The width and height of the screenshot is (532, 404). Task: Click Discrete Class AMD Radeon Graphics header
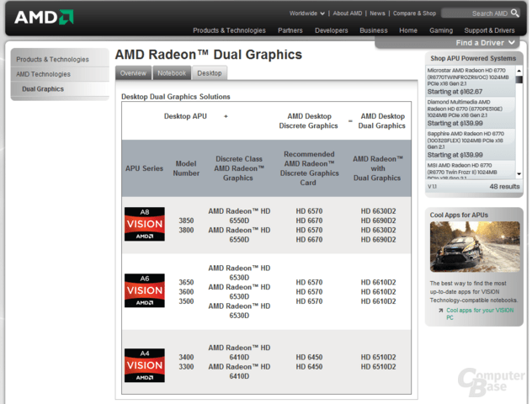239,168
